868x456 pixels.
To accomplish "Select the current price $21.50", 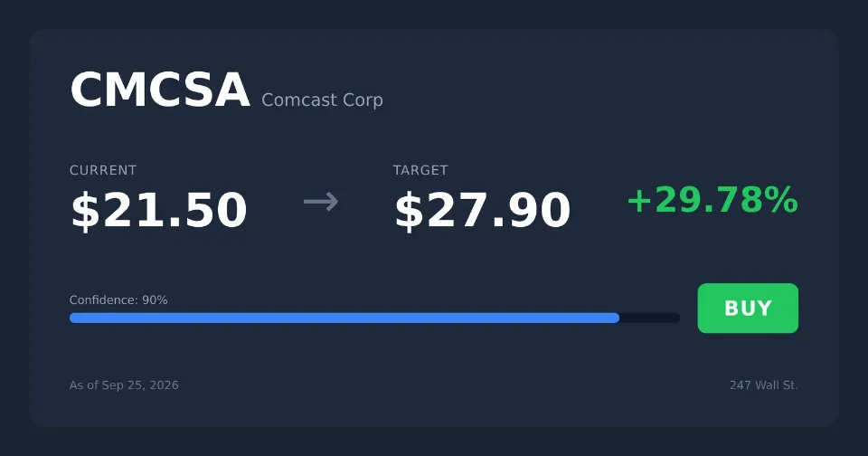I will (159, 210).
